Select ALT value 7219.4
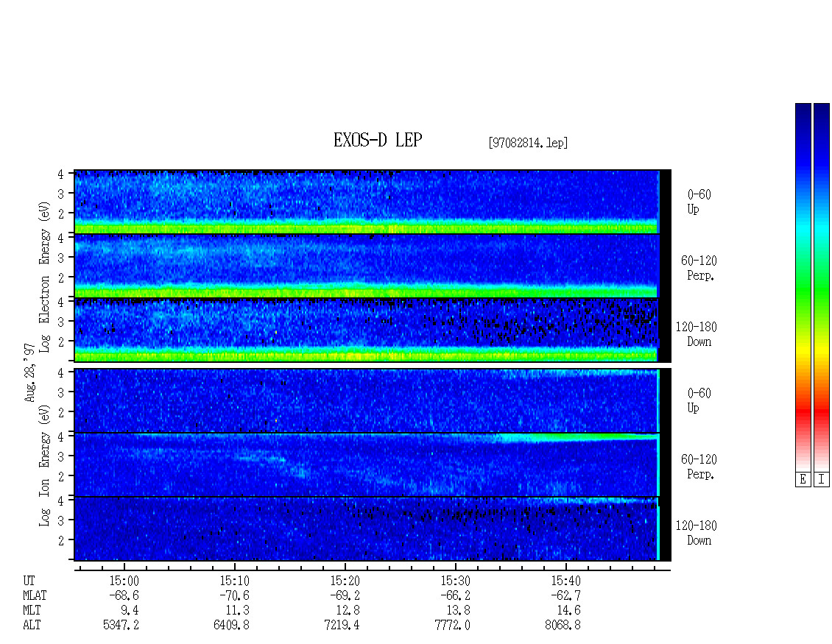 (x=342, y=626)
